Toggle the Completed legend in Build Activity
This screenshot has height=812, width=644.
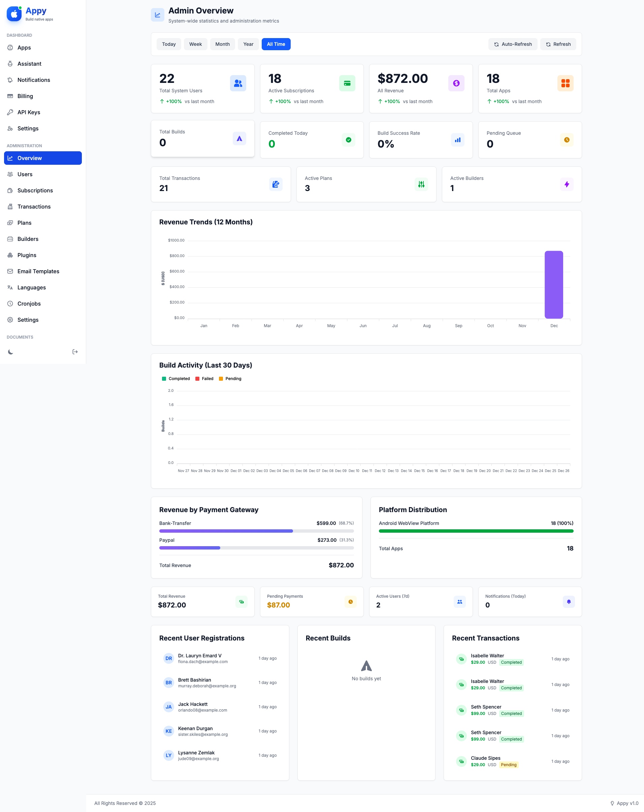[x=175, y=378]
